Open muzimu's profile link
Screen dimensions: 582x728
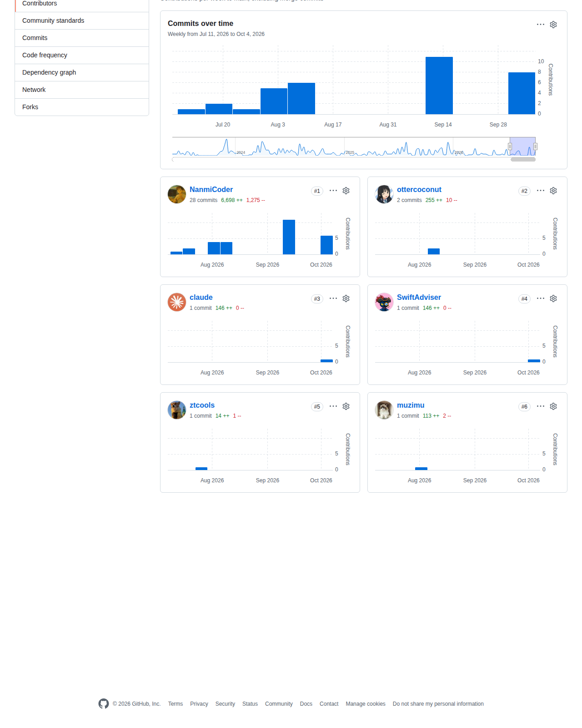(411, 405)
